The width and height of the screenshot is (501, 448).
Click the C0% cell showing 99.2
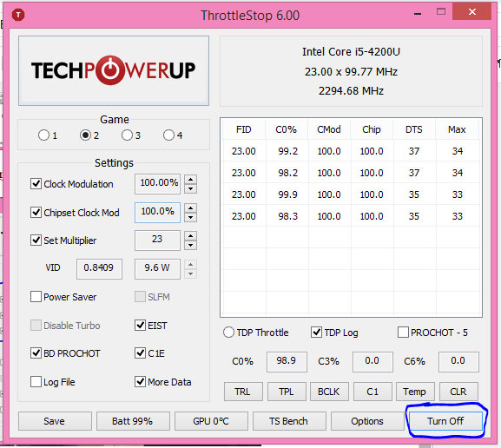(287, 151)
